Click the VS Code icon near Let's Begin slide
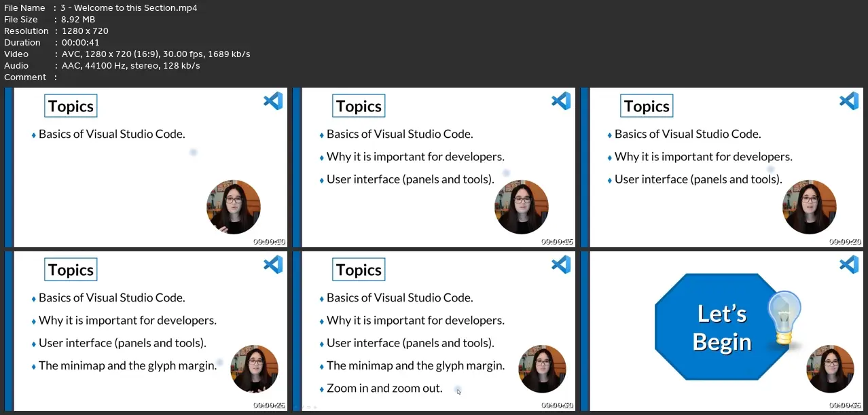868x415 pixels. 848,264
